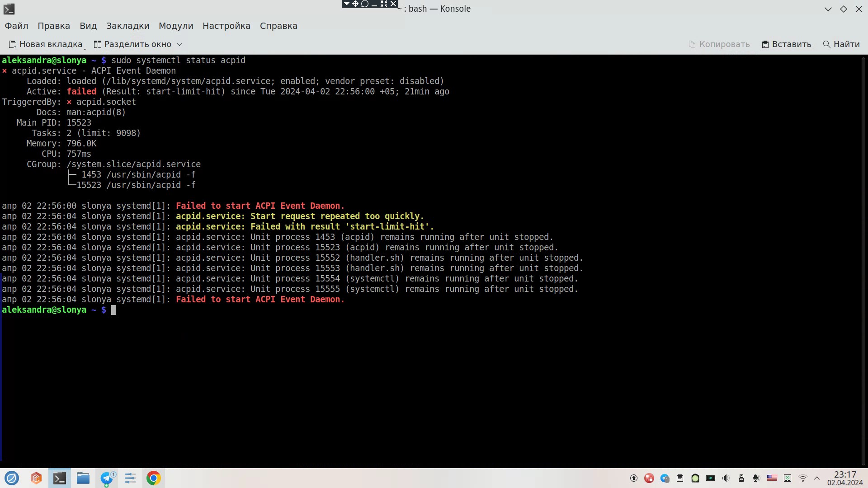Click the volume speaker tray icon

coord(726,478)
